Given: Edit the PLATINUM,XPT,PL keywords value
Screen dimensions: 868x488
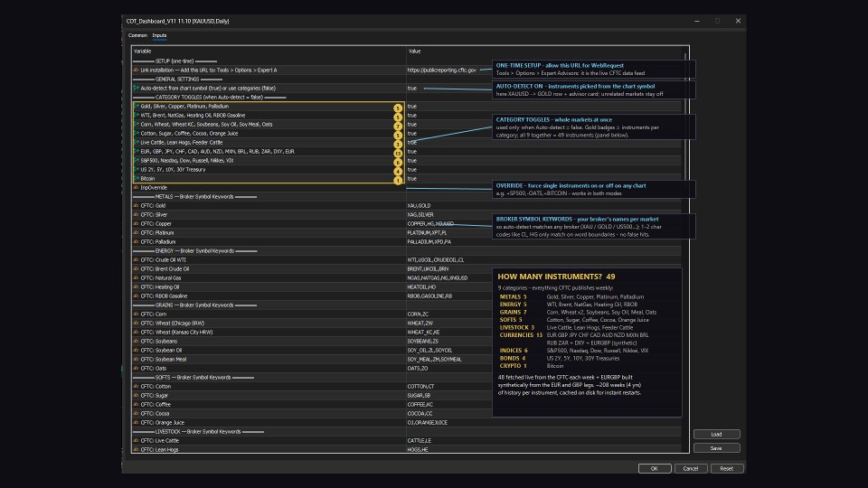Looking at the screenshot, I should point(427,233).
